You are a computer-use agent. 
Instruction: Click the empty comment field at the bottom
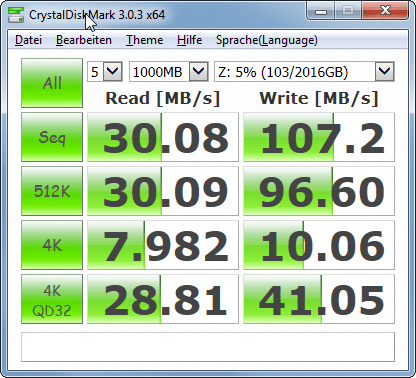click(x=208, y=347)
